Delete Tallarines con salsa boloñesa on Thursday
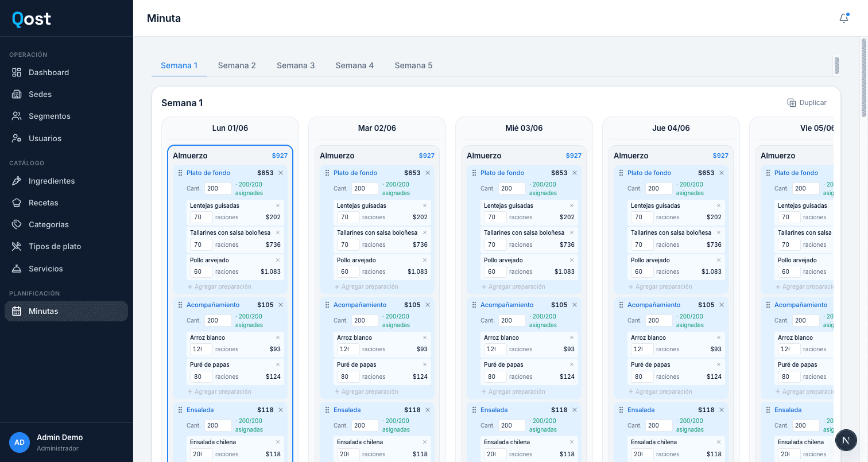This screenshot has width=868, height=462. (719, 232)
